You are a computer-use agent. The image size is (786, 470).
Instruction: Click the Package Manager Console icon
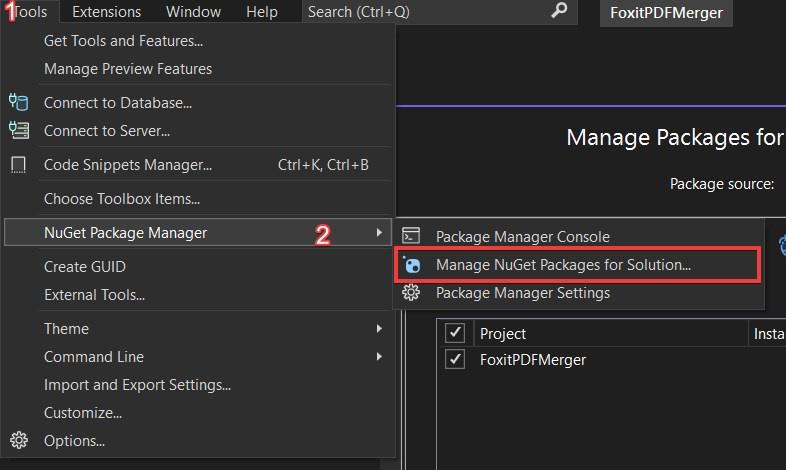click(411, 236)
